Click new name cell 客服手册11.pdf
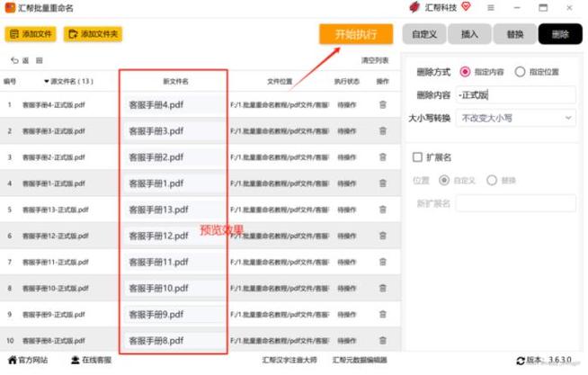This screenshot has width=588, height=375. click(174, 262)
